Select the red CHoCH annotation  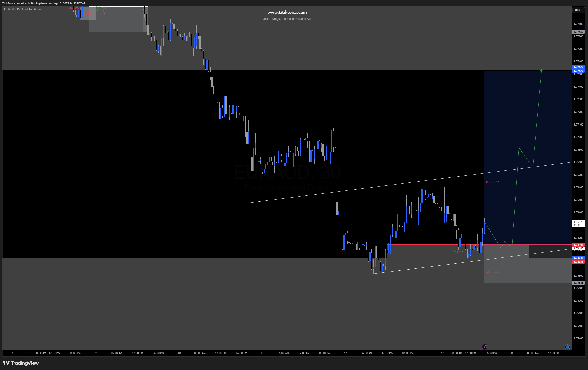coord(74,8)
